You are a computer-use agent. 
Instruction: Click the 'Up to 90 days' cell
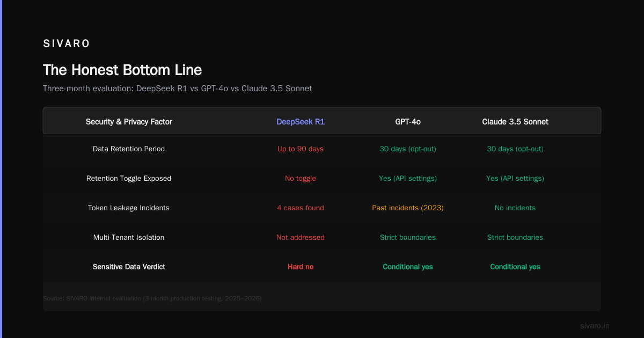301,149
